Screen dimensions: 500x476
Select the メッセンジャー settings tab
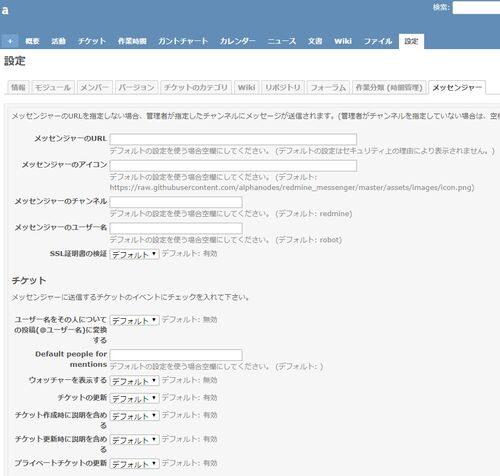pyautogui.click(x=457, y=88)
